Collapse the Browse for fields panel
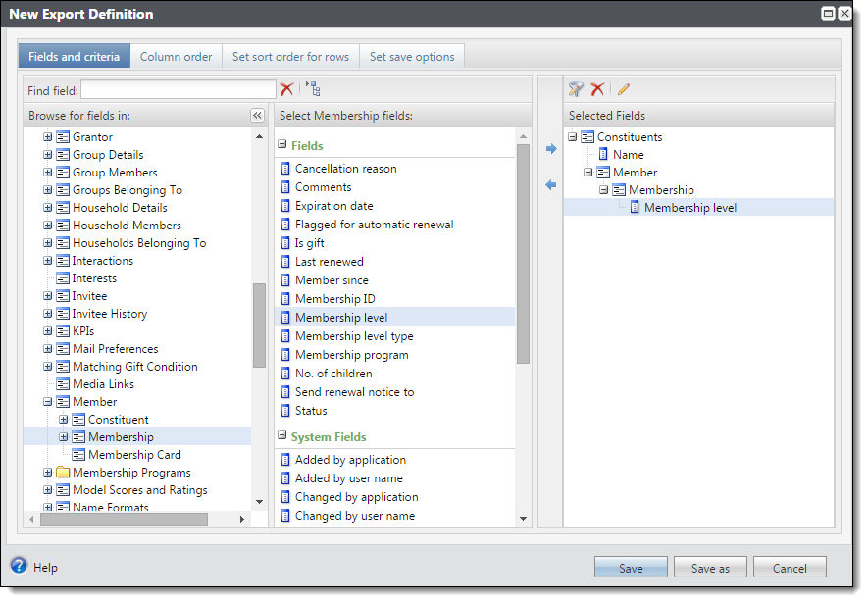 point(257,115)
